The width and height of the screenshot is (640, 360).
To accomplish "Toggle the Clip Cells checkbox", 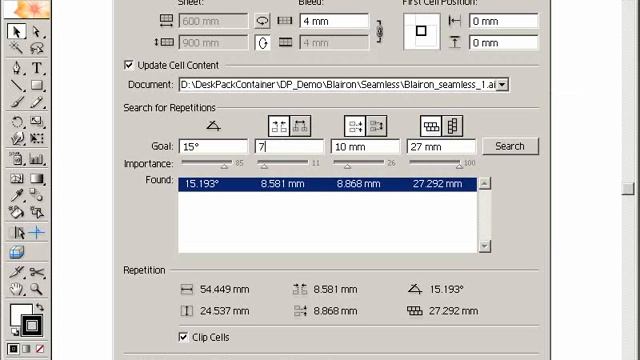I will (x=183, y=337).
